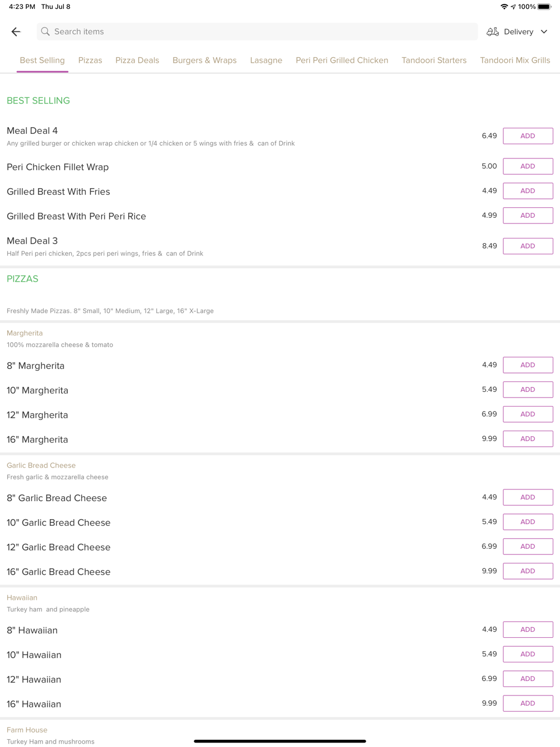Click the search magnifier icon
The width and height of the screenshot is (560, 747).
[45, 32]
